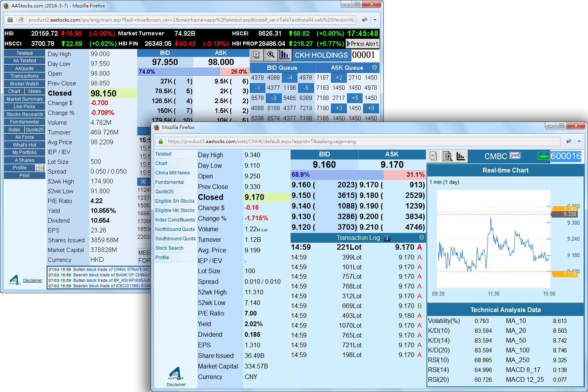Click the Chart link in the front window

[161, 163]
